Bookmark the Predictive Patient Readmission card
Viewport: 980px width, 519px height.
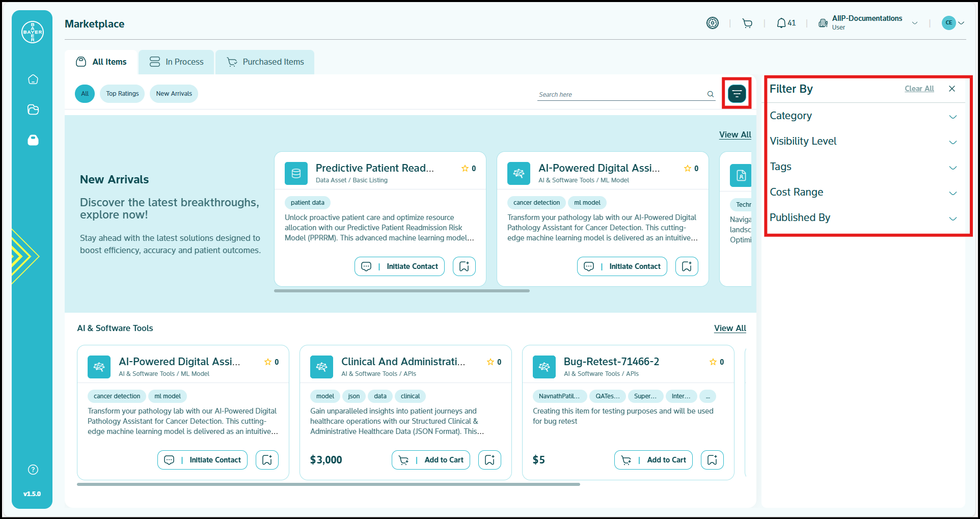[464, 266]
